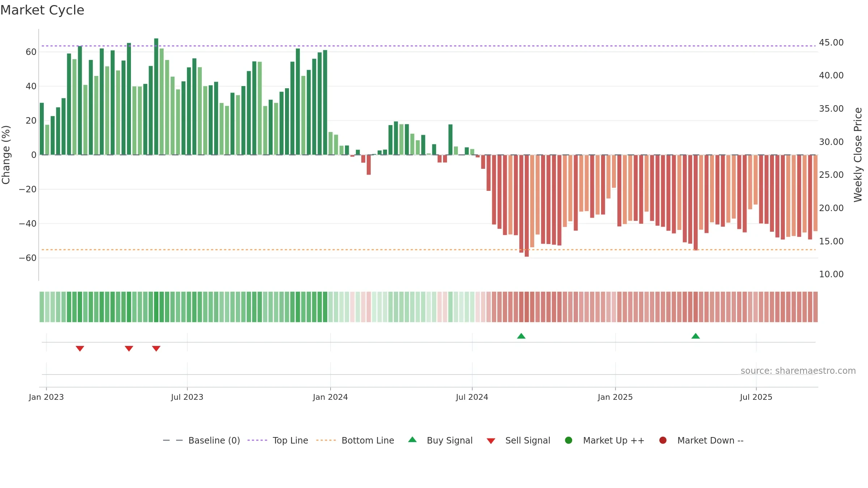
Task: Toggle the Market Up ++ legend entry
Action: click(604, 440)
